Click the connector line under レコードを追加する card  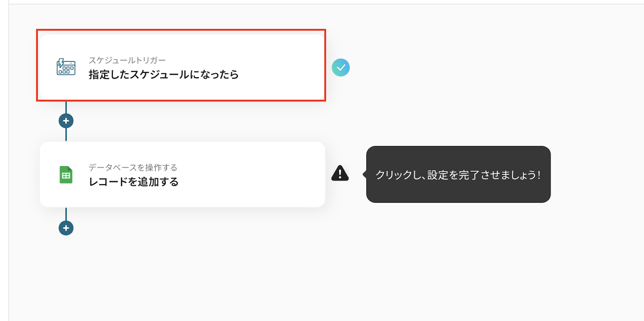coord(66,214)
